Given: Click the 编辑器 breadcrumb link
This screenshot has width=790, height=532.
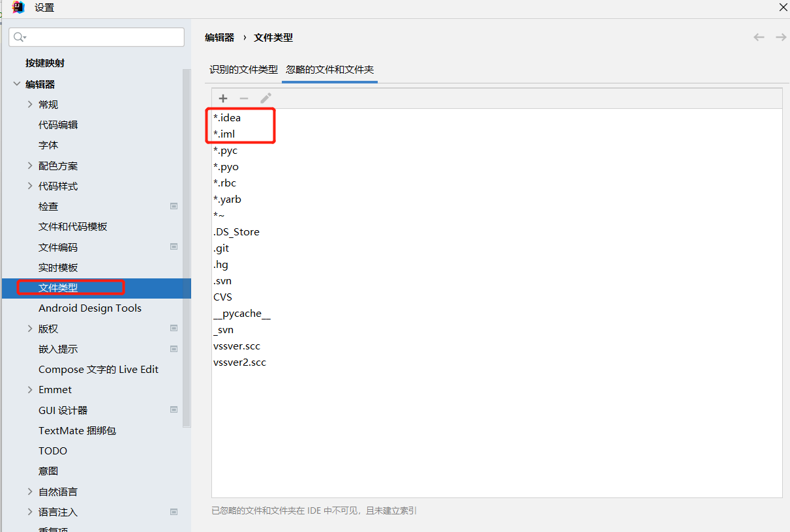Looking at the screenshot, I should point(219,38).
